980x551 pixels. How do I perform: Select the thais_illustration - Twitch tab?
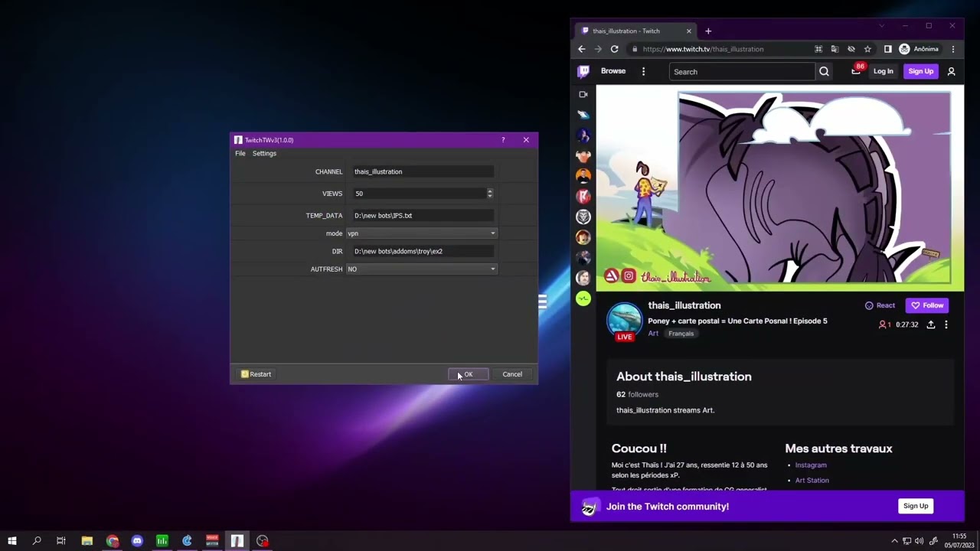(x=636, y=31)
